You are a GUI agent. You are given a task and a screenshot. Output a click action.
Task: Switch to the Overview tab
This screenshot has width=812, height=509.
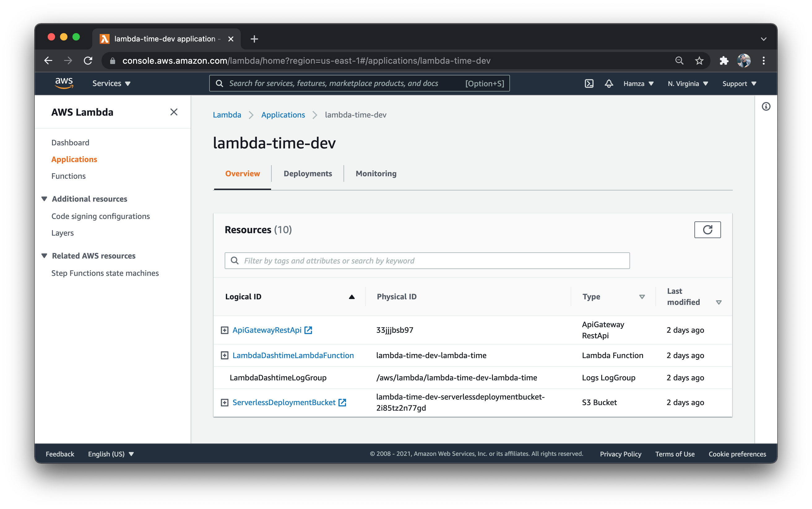pos(243,174)
